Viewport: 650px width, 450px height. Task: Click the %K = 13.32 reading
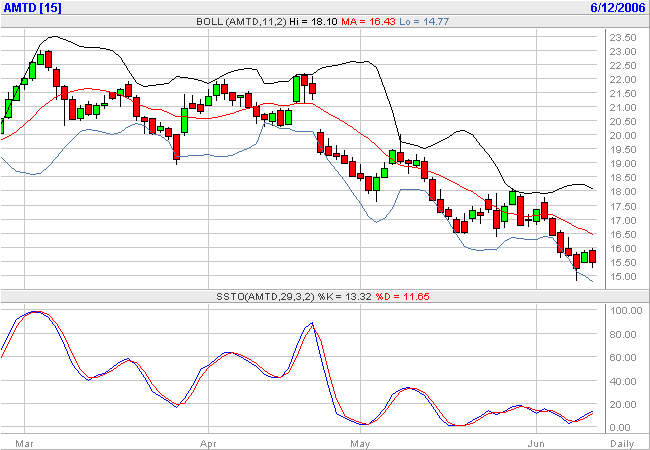[345, 297]
